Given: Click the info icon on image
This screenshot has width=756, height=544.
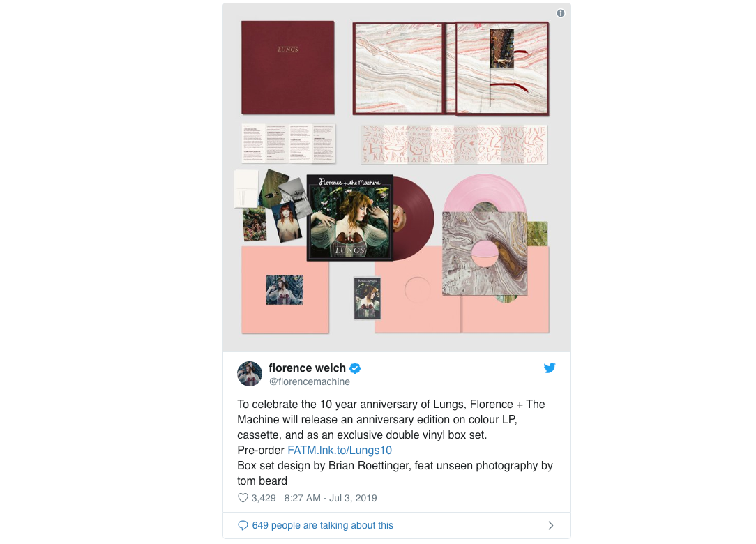Looking at the screenshot, I should [560, 13].
